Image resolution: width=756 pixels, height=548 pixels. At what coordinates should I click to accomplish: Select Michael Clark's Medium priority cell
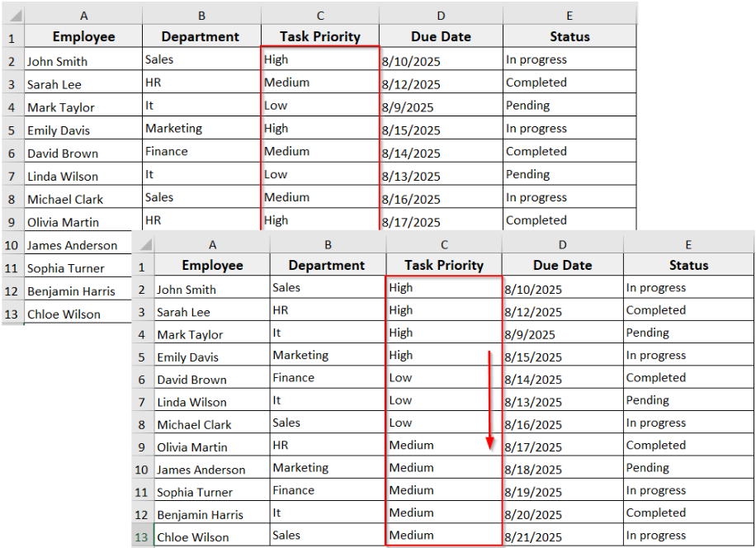pyautogui.click(x=320, y=198)
